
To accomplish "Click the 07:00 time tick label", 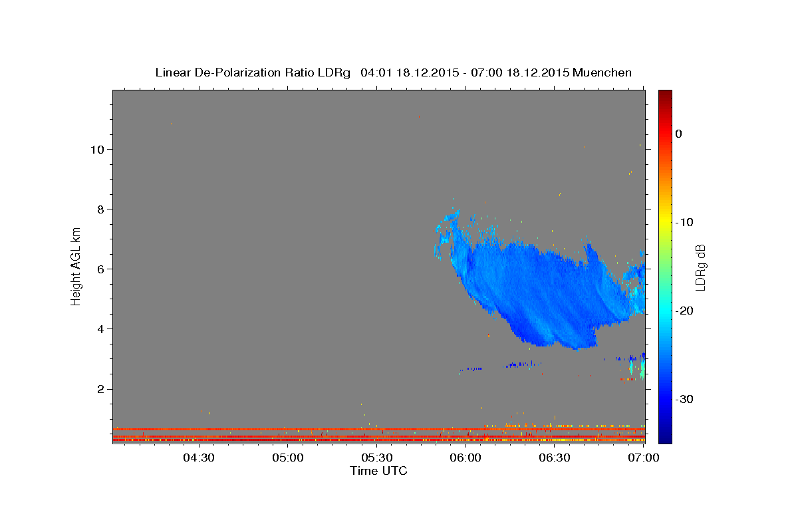I will pyautogui.click(x=644, y=458).
